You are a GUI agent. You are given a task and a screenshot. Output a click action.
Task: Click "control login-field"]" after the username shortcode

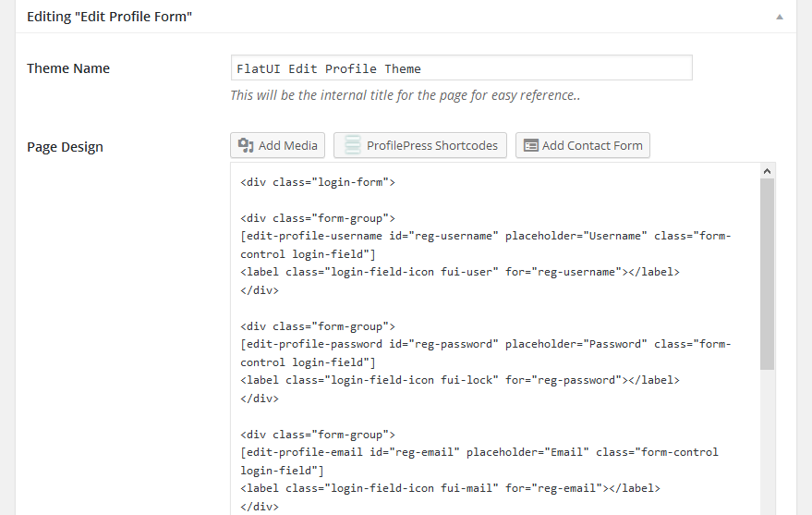coord(308,254)
